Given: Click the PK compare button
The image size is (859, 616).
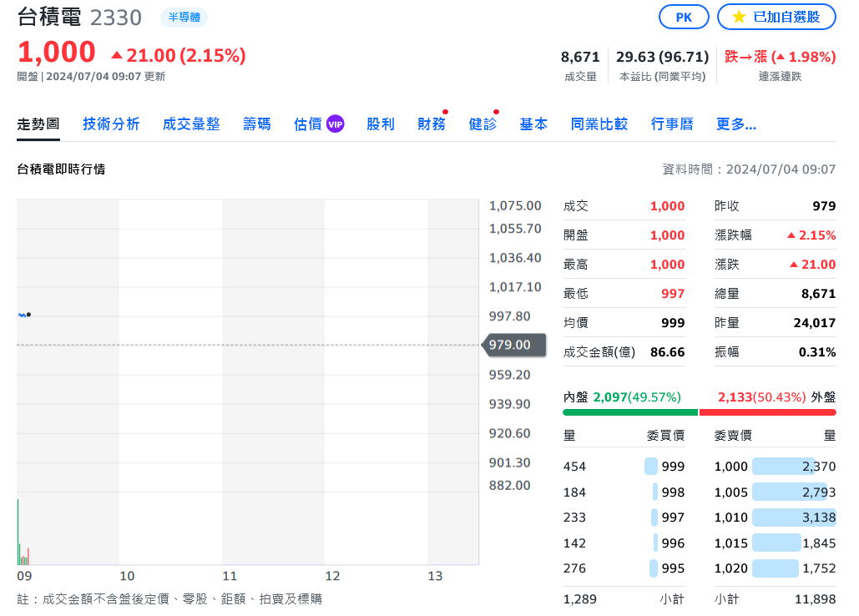Looking at the screenshot, I should coord(684,17).
